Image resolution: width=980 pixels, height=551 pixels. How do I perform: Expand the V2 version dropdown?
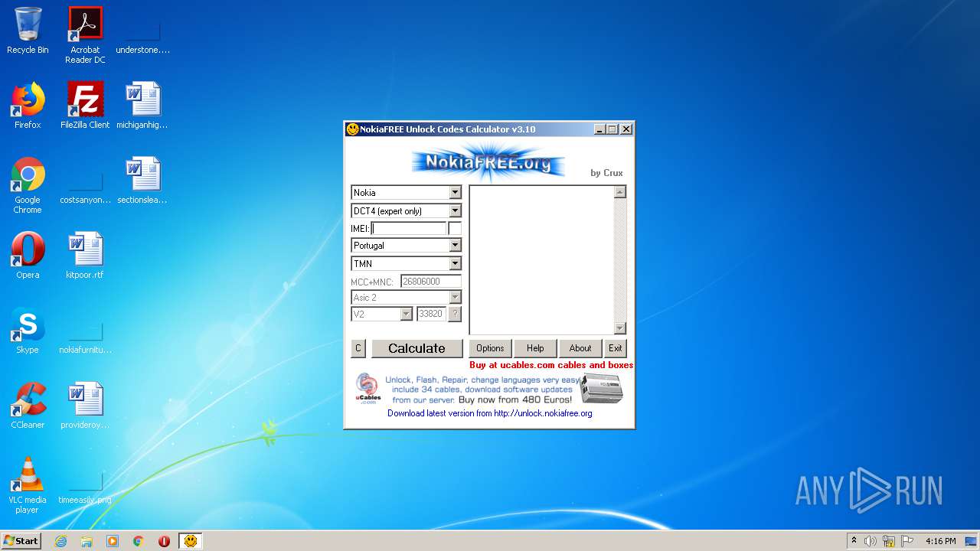pyautogui.click(x=406, y=315)
